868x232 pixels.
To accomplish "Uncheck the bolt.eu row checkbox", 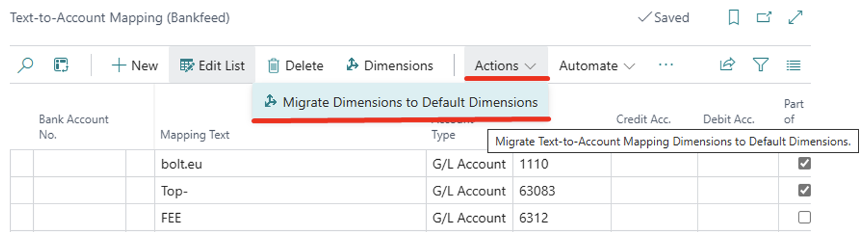I will click(x=804, y=163).
